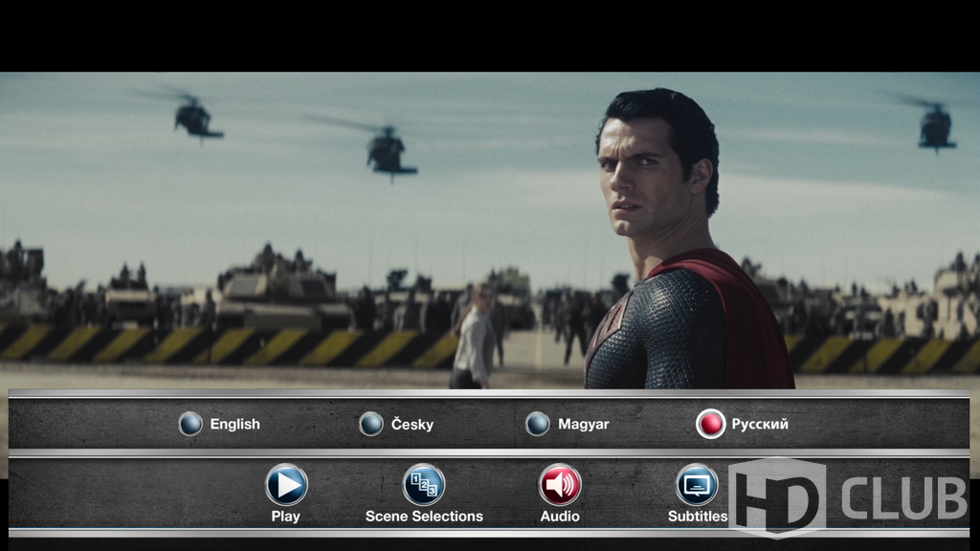Click the Play icon

pyautogui.click(x=286, y=484)
